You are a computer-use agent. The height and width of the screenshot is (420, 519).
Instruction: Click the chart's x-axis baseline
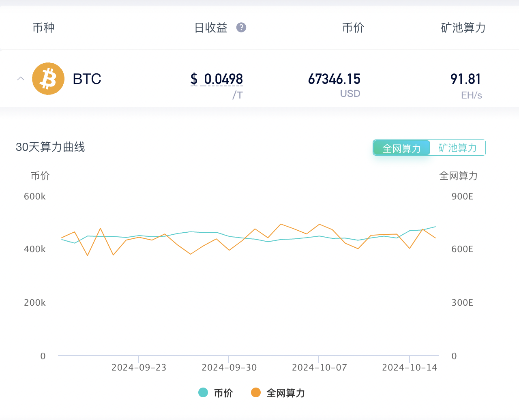243,356
